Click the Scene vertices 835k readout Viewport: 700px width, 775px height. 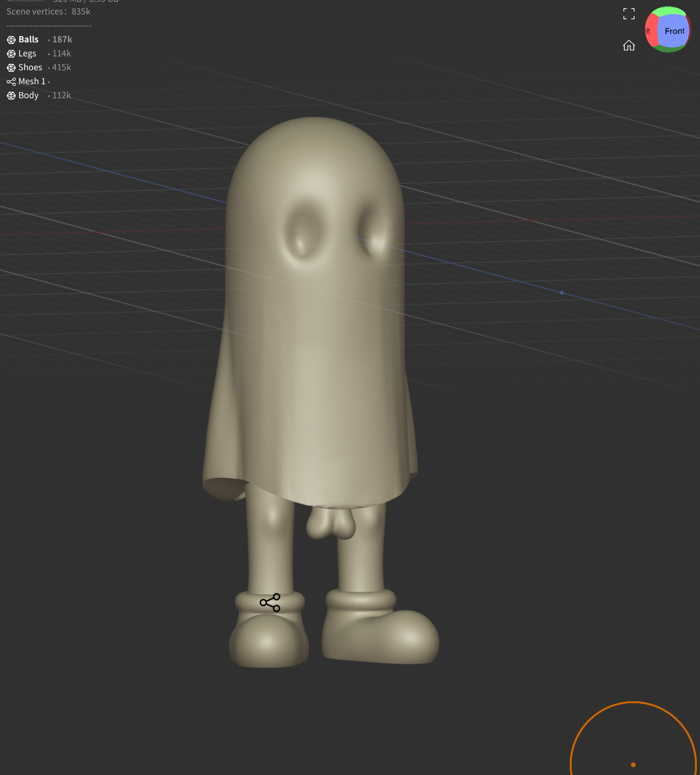click(x=48, y=12)
